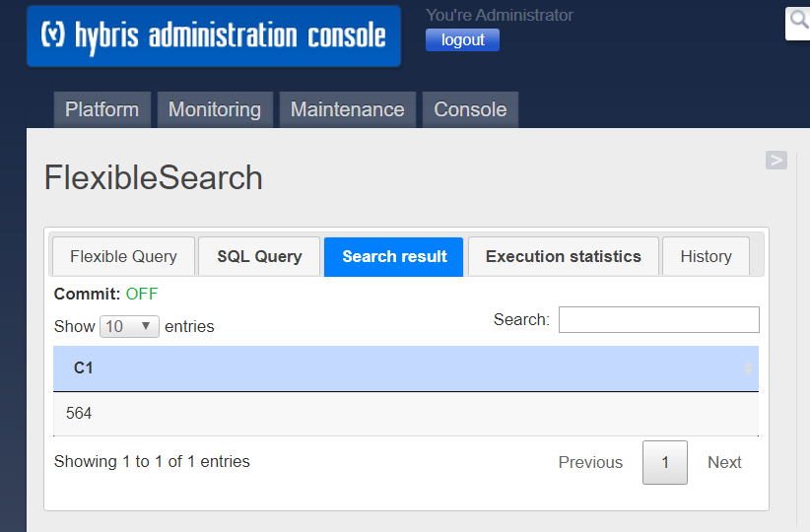
Task: Focus the Search filter input field
Action: (x=658, y=320)
